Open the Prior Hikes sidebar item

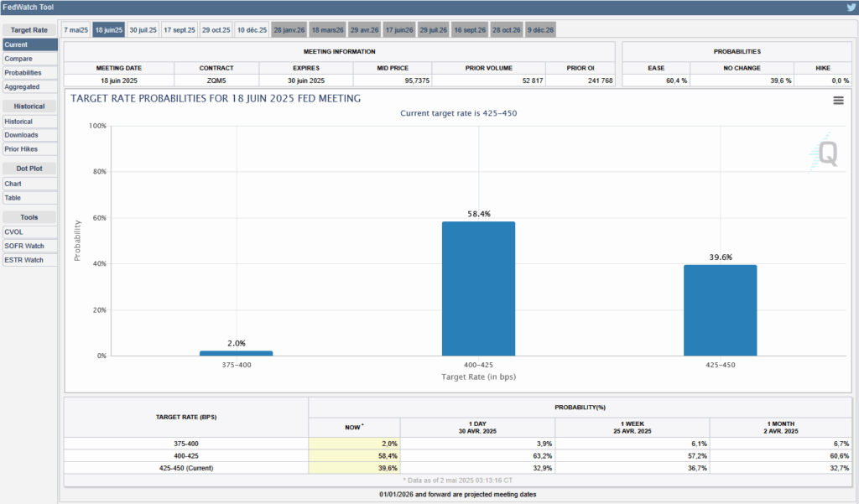[x=29, y=149]
